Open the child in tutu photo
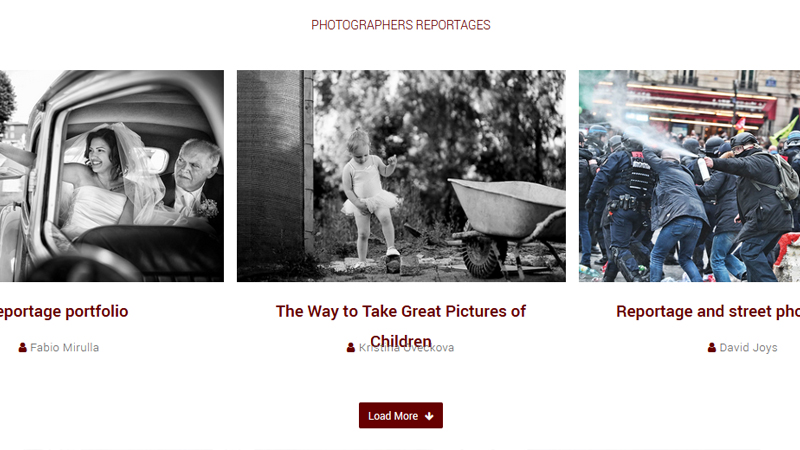 [401, 176]
